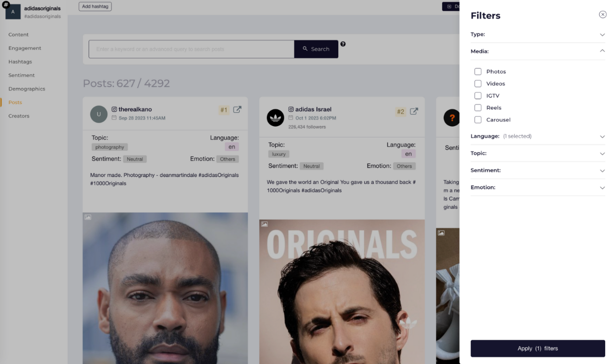Expand the Type filter section
The height and width of the screenshot is (364, 616).
coord(538,34)
